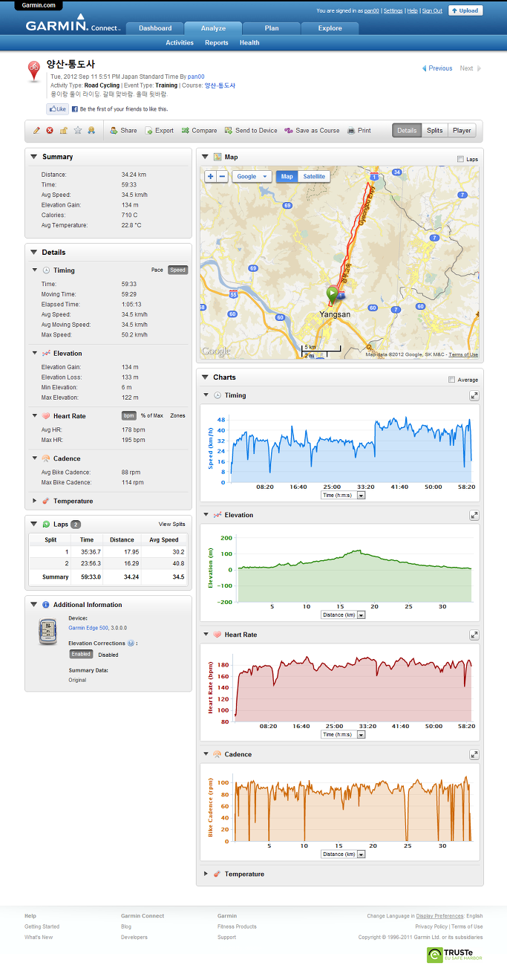507x980 pixels.
Task: Click the Share toolbar item
Action: 123,130
